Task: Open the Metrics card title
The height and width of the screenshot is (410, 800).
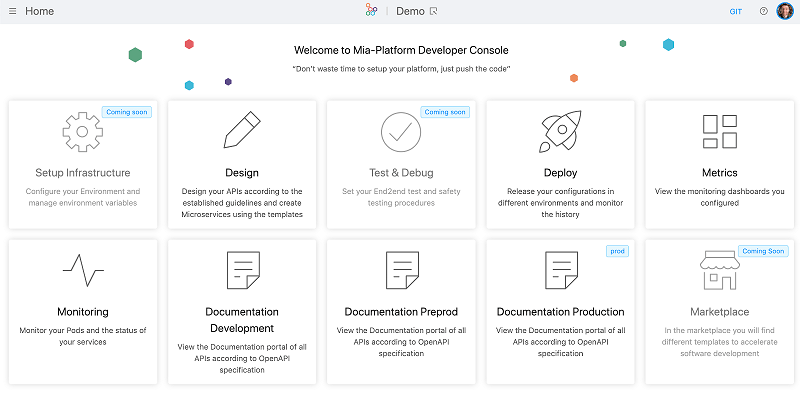Action: pyautogui.click(x=719, y=173)
